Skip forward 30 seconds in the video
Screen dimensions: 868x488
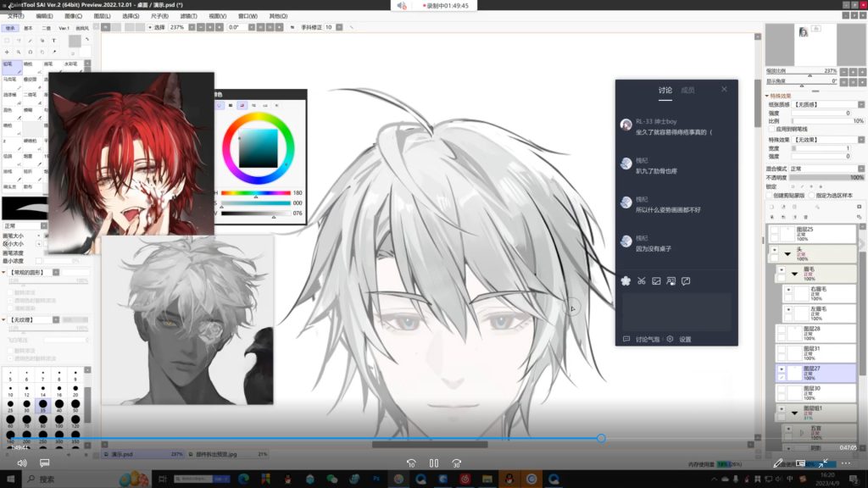pyautogui.click(x=457, y=463)
